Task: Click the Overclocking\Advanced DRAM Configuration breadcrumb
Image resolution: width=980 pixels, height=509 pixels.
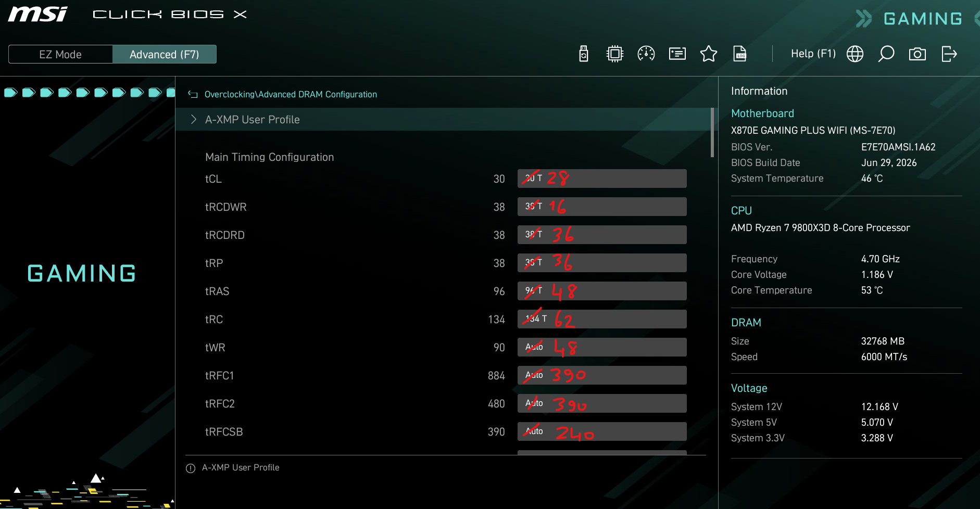Action: click(291, 94)
